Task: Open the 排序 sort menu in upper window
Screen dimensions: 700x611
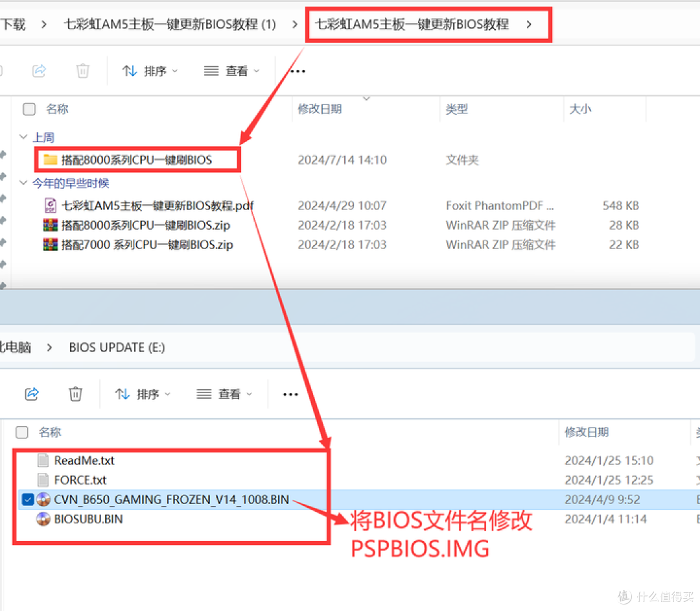Action: (150, 71)
